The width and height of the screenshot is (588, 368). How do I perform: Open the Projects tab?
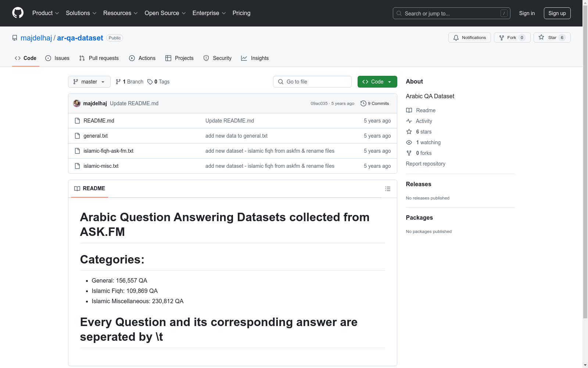click(x=179, y=58)
